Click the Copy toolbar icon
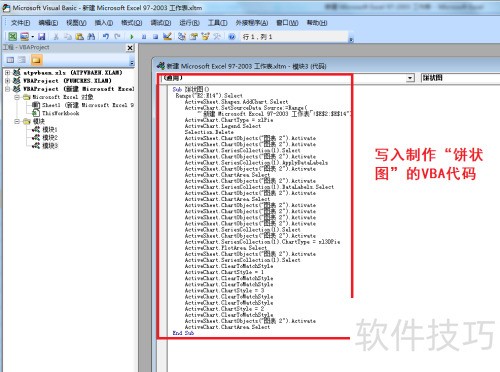Viewport: 500px width, 372px height. click(x=68, y=36)
